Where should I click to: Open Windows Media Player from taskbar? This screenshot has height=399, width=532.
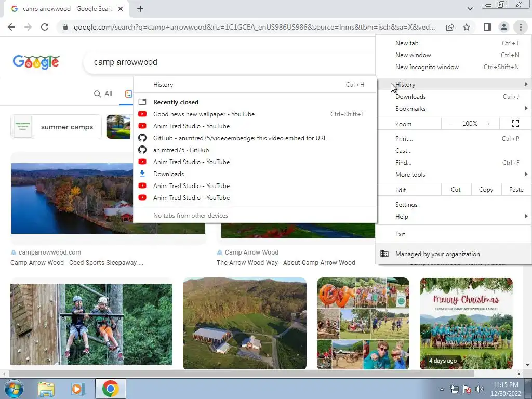77,389
